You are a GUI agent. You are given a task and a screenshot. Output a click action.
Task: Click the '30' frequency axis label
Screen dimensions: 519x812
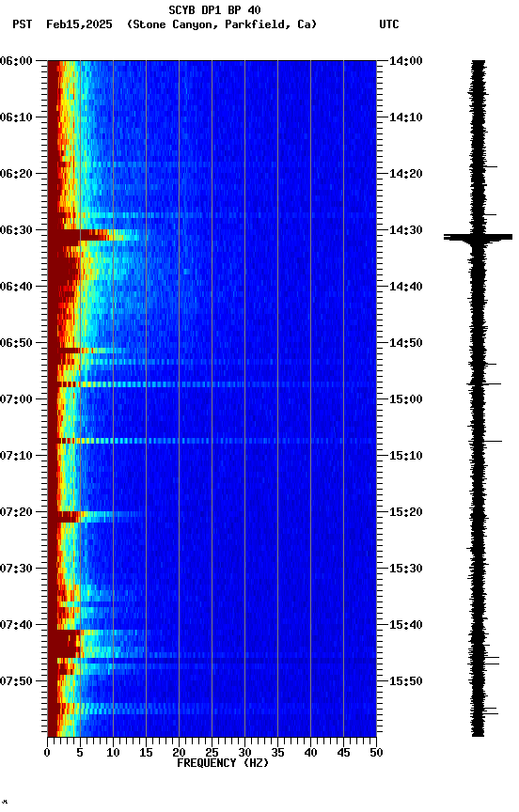(x=244, y=753)
